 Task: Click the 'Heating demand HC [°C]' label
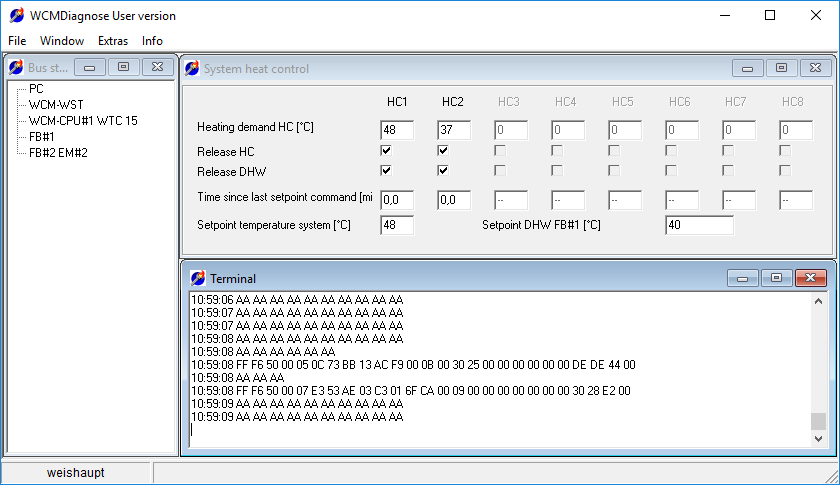click(255, 127)
